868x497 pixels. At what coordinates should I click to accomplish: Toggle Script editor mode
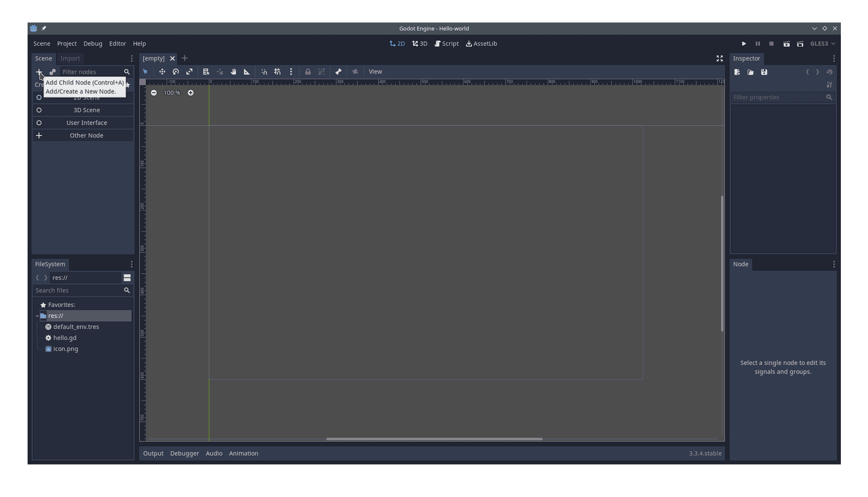click(x=447, y=43)
